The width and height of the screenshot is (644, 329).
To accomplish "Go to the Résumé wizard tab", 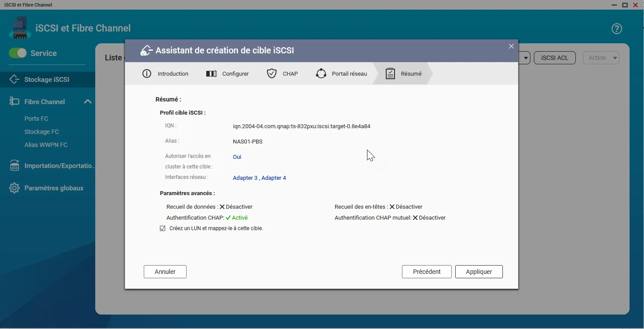I will (404, 73).
